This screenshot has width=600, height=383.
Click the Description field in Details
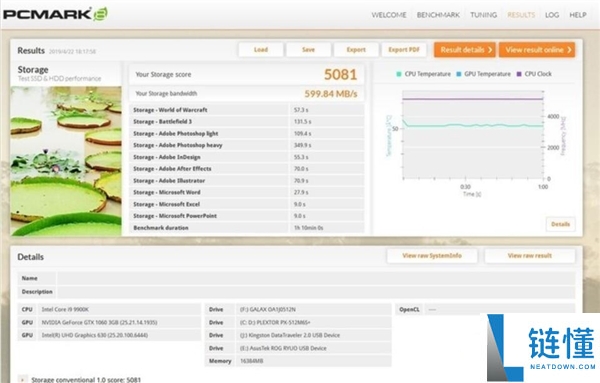tap(316, 292)
